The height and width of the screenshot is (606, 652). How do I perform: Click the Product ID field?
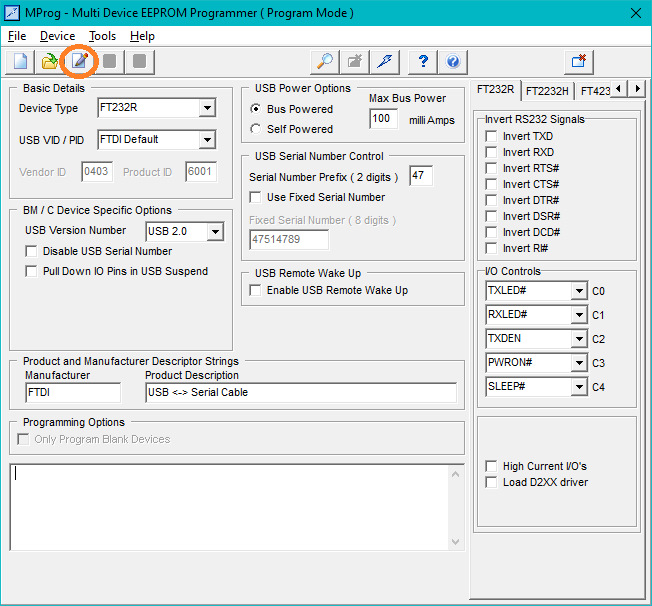[200, 172]
